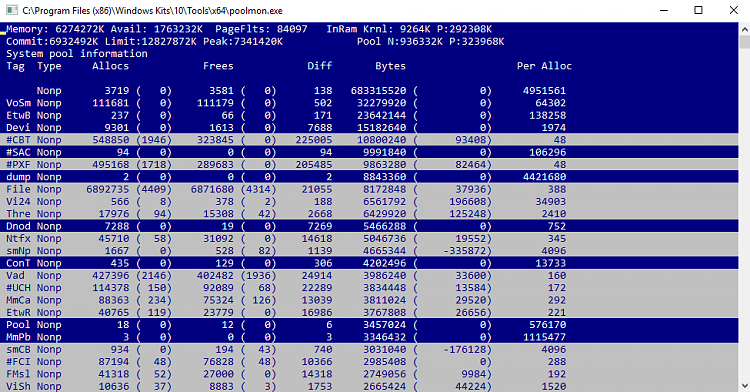Click the 'Type' column header

49,66
